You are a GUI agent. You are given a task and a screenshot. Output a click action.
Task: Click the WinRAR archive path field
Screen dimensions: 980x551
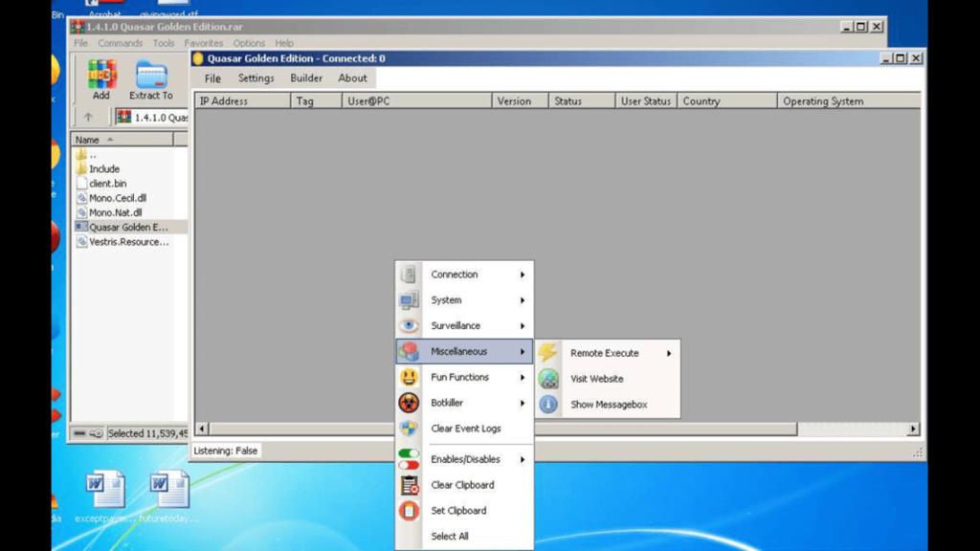152,118
